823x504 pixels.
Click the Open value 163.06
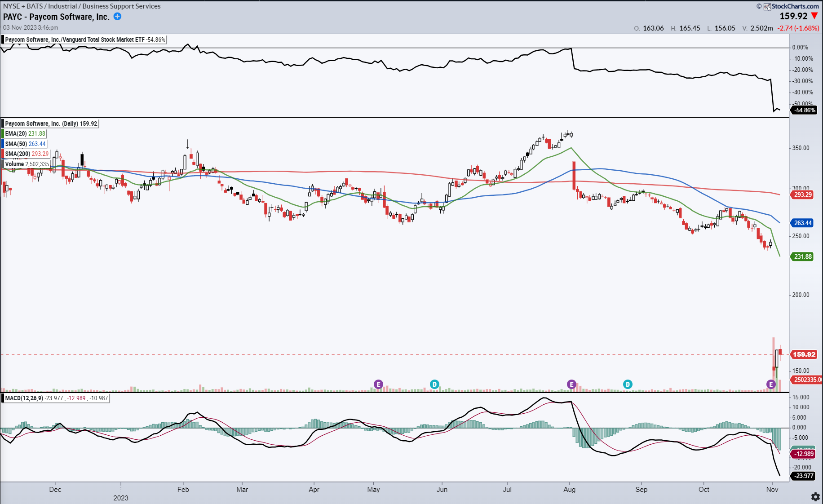click(x=653, y=28)
